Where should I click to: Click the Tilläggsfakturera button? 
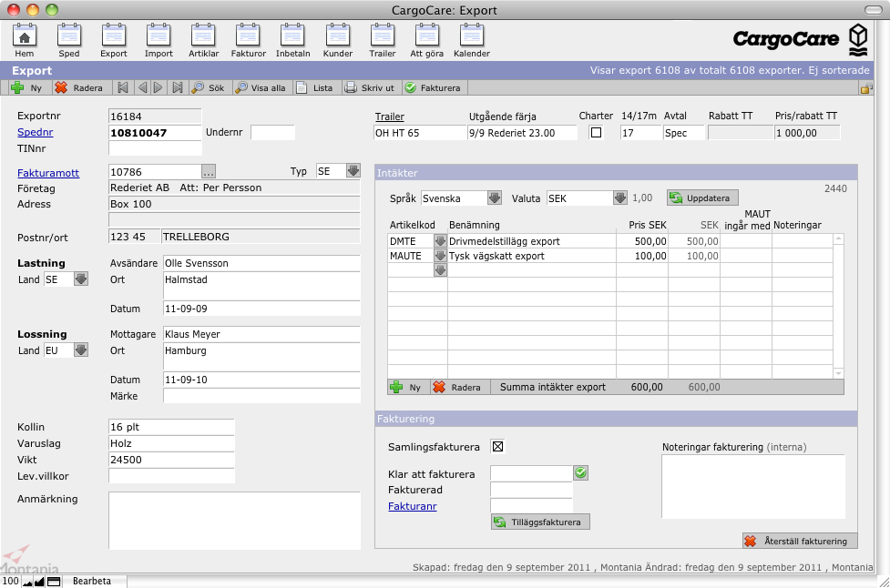click(540, 522)
